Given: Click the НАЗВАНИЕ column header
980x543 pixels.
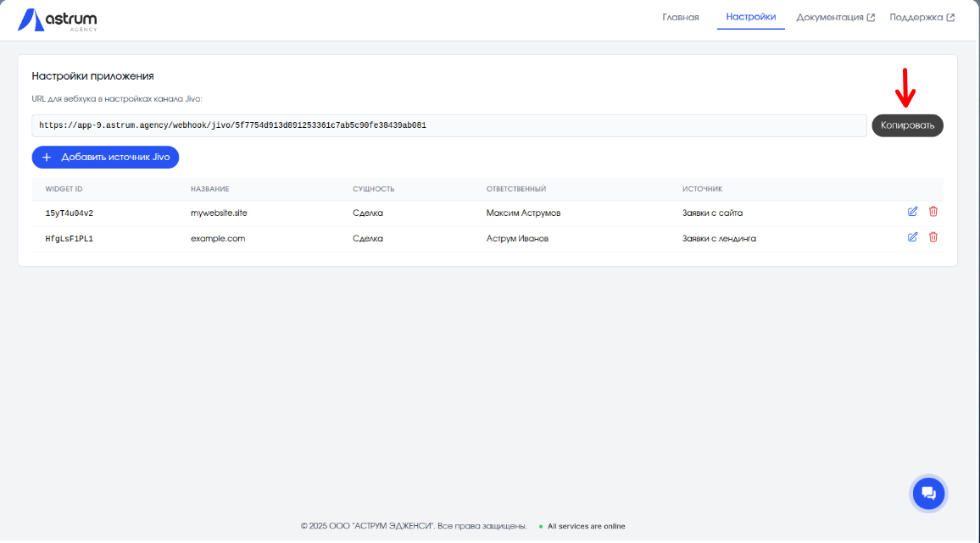Looking at the screenshot, I should [209, 189].
